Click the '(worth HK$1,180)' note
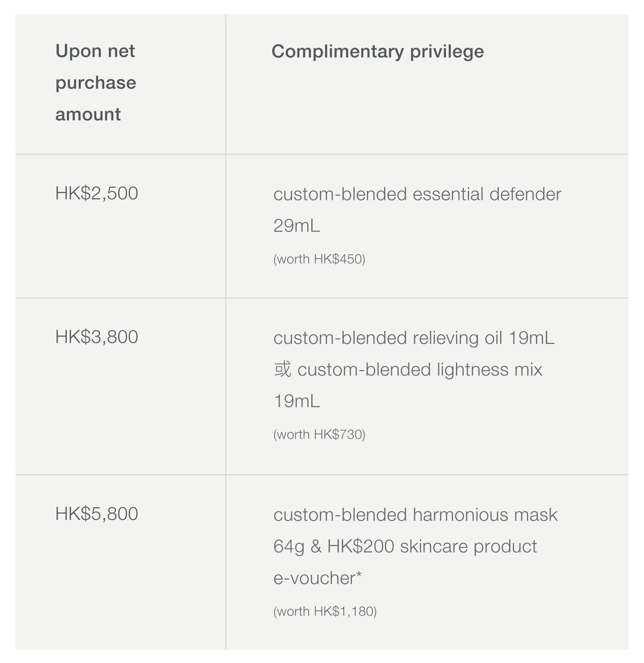 325,611
